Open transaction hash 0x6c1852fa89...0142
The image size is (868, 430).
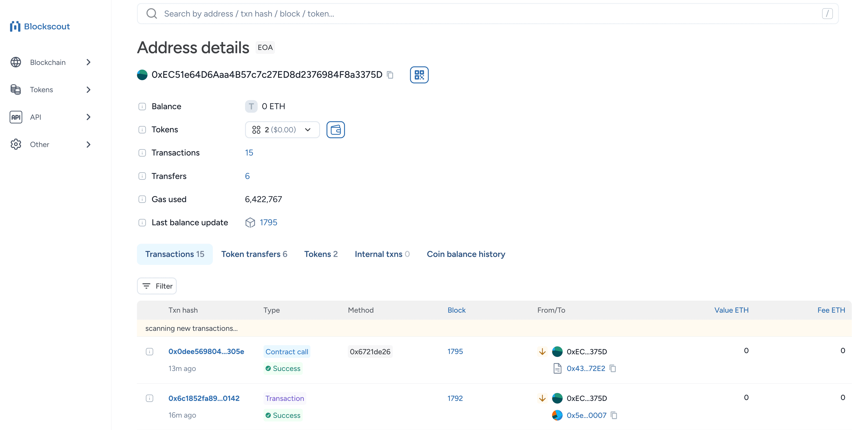[204, 398]
